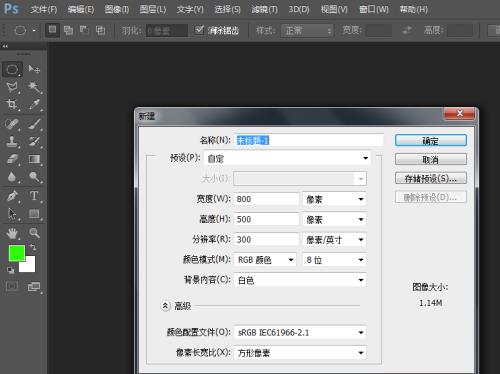Viewport: 500px width, 374px height.
Task: Open the height unit dropdown
Action: pyautogui.click(x=334, y=220)
